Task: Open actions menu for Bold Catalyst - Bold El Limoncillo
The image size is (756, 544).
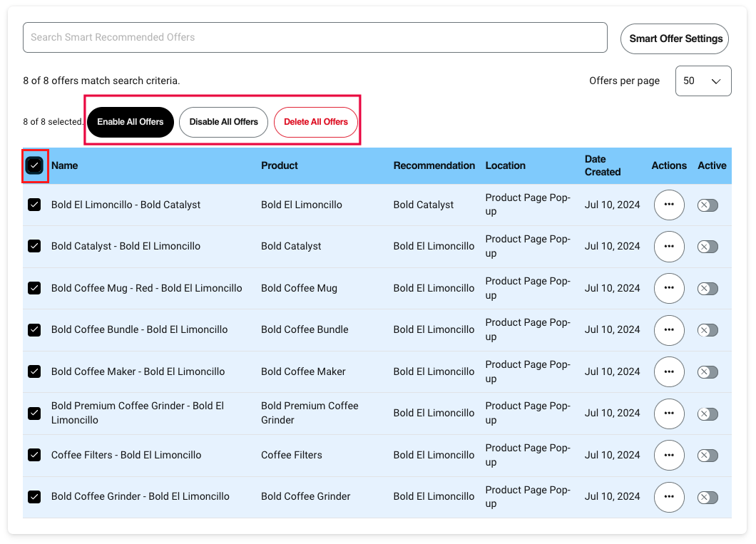Action: 669,246
